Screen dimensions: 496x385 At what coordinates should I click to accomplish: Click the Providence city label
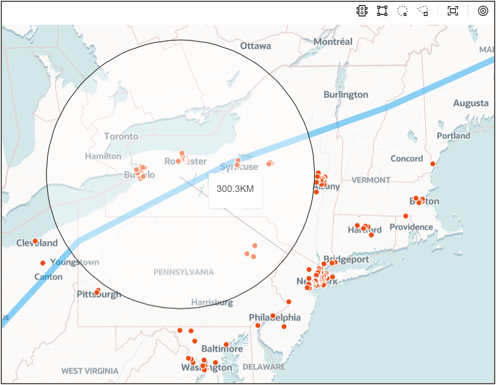pos(411,227)
